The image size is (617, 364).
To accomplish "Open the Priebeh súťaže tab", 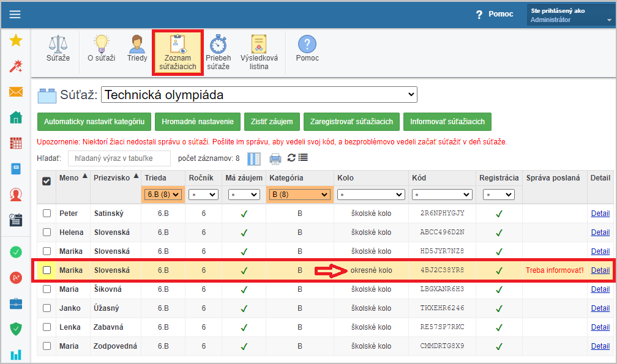I will tap(218, 52).
